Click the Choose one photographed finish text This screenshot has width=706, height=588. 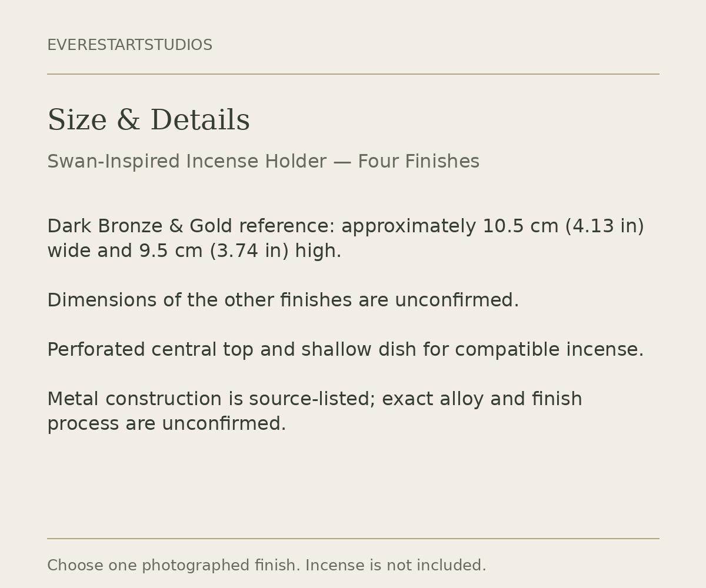tap(174, 566)
